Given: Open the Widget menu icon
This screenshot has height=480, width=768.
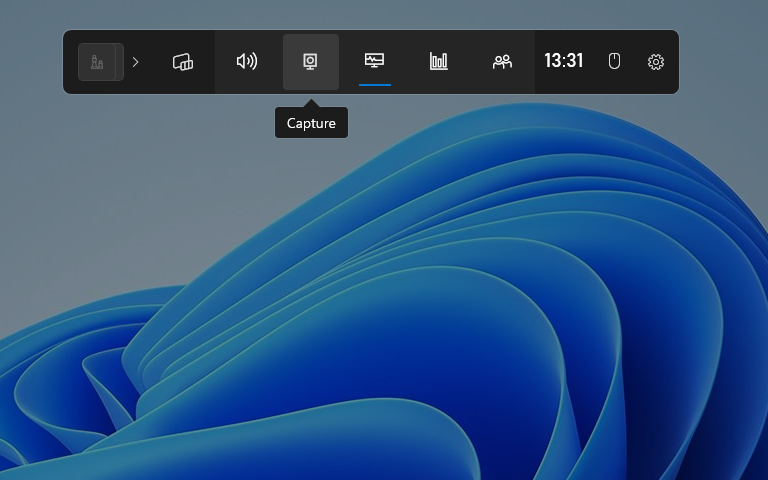Looking at the screenshot, I should (x=183, y=62).
